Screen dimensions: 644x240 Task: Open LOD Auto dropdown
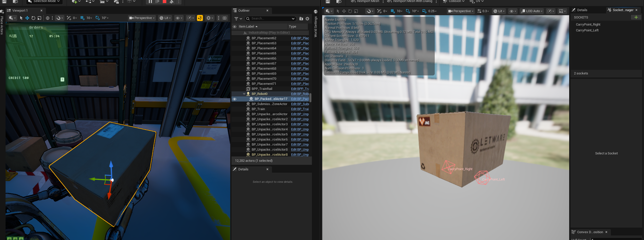[532, 11]
